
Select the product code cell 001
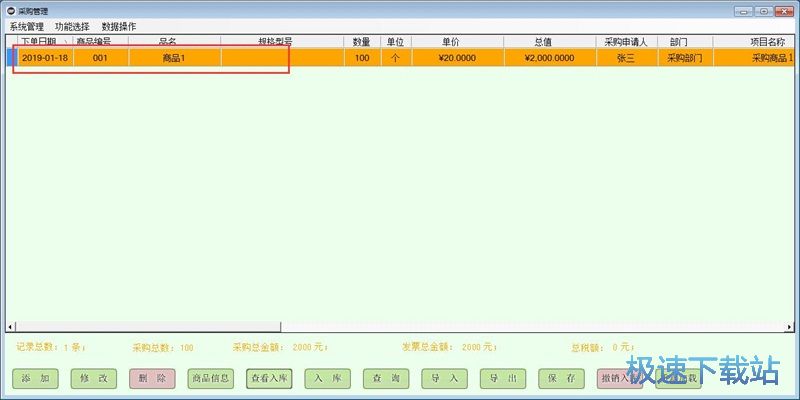coord(101,58)
